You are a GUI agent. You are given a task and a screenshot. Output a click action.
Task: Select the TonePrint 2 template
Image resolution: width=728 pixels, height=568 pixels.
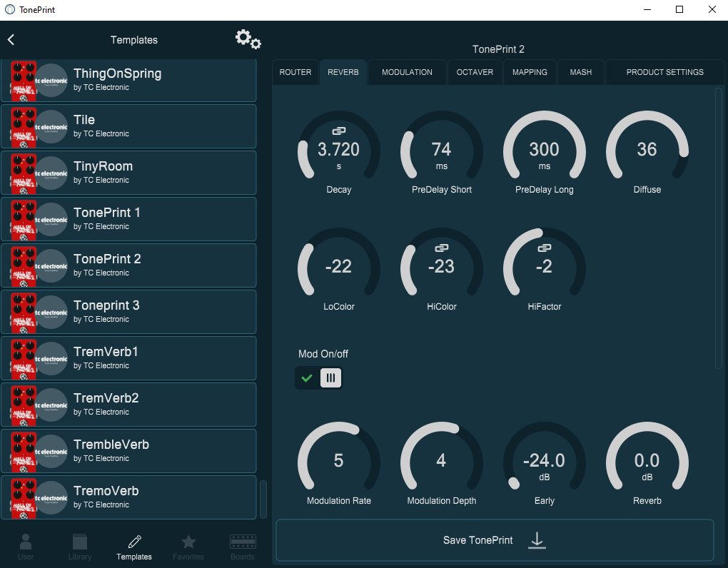pyautogui.click(x=128, y=265)
